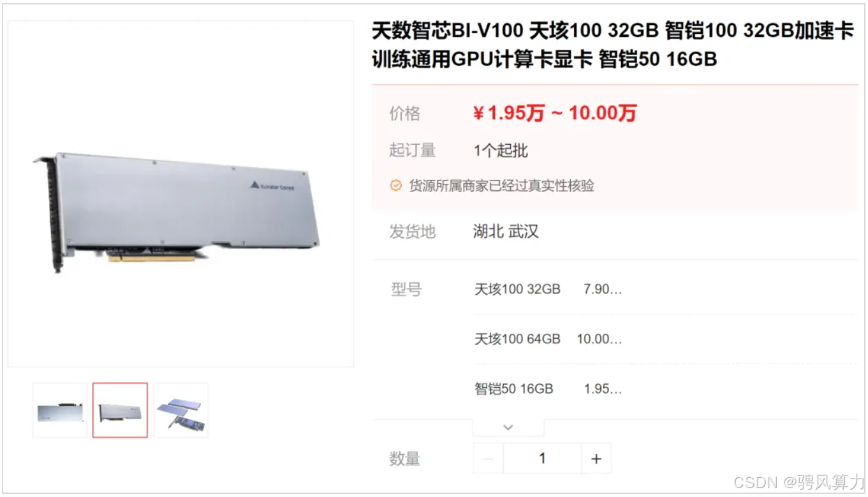Image resolution: width=868 pixels, height=497 pixels.
Task: Click the main GPU product image
Action: 180,194
